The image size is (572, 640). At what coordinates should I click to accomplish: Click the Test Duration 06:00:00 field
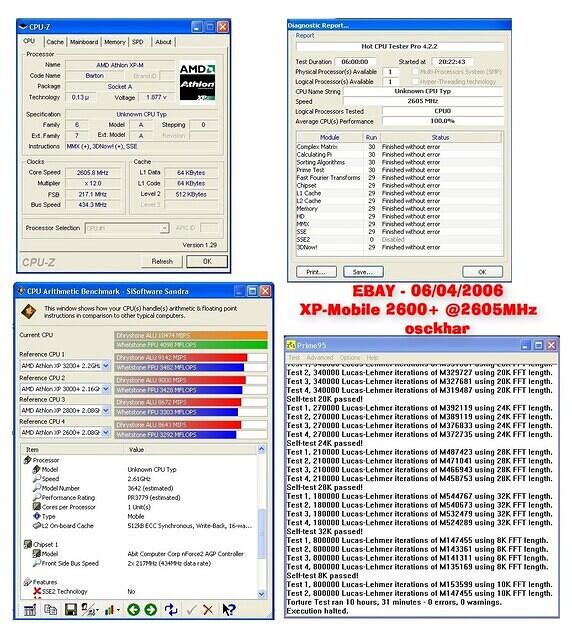pyautogui.click(x=355, y=62)
